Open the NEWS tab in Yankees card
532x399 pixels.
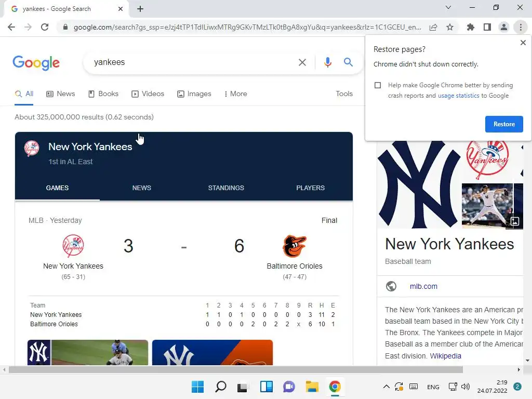coord(141,188)
